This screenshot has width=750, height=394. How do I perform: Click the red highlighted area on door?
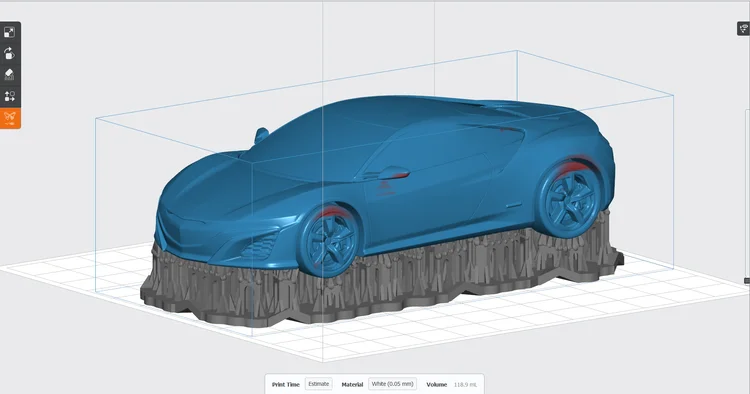click(x=386, y=186)
